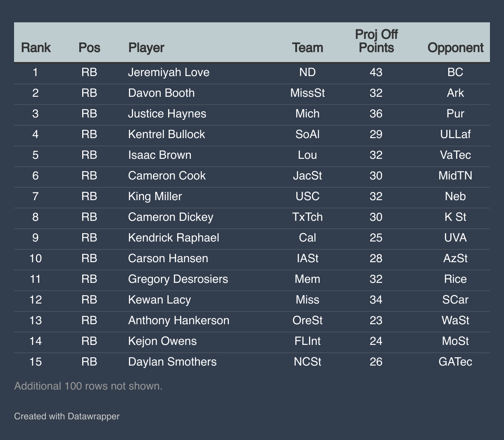Image resolution: width=504 pixels, height=440 pixels.
Task: Select Kewan Lacy row name
Action: [x=159, y=300]
